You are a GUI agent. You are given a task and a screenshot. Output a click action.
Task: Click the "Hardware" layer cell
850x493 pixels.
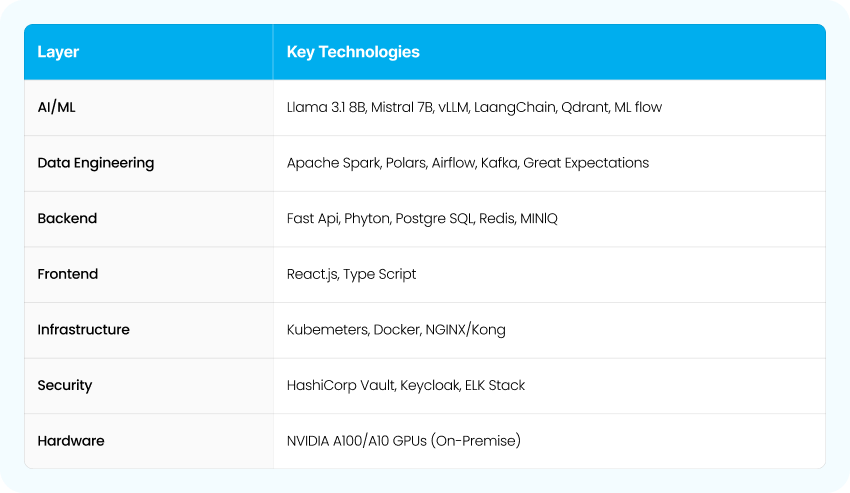(71, 440)
